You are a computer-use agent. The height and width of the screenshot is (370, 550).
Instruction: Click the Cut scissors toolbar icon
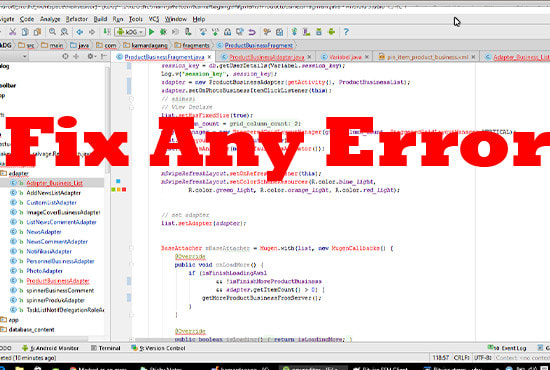tap(13, 32)
